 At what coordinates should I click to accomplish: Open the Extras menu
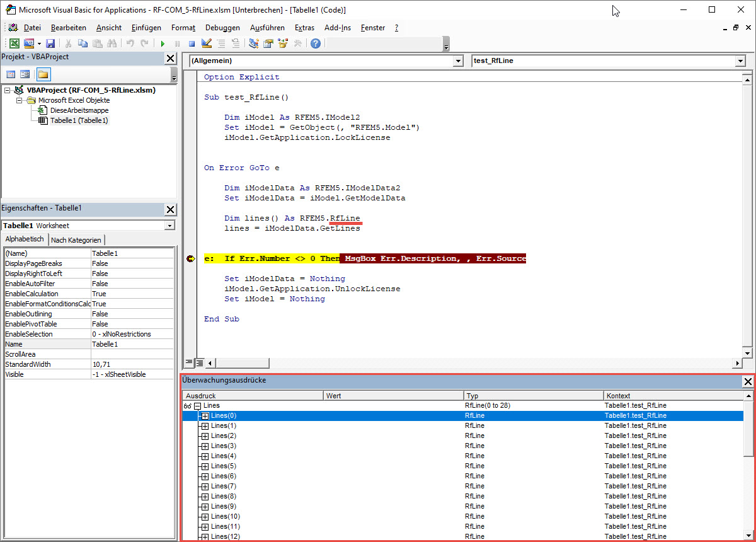304,28
